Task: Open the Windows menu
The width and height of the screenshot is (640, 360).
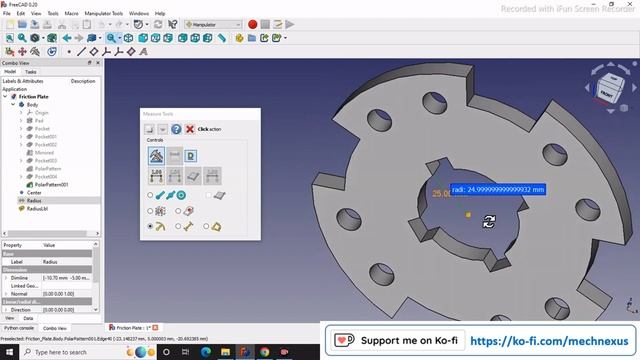Action: pos(139,13)
